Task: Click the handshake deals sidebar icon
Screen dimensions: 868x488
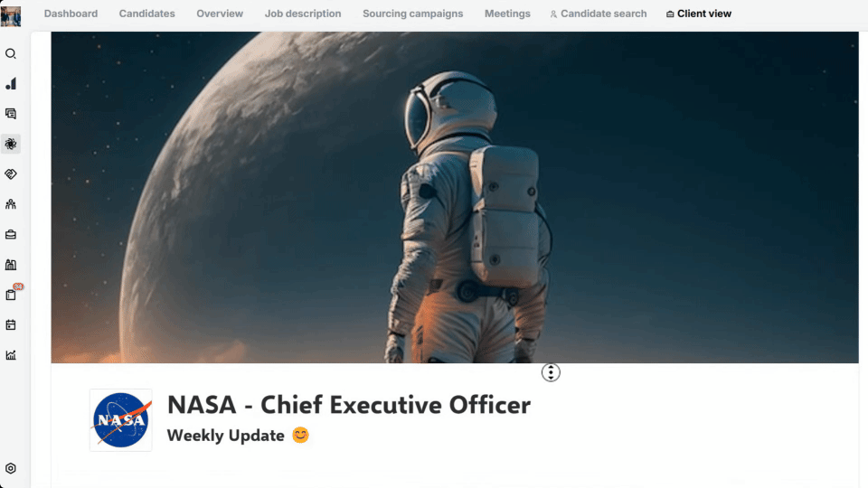Action: (x=11, y=174)
